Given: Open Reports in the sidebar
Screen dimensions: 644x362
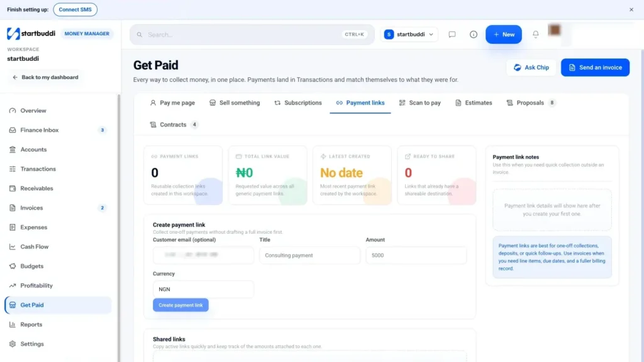Looking at the screenshot, I should pyautogui.click(x=58, y=324).
